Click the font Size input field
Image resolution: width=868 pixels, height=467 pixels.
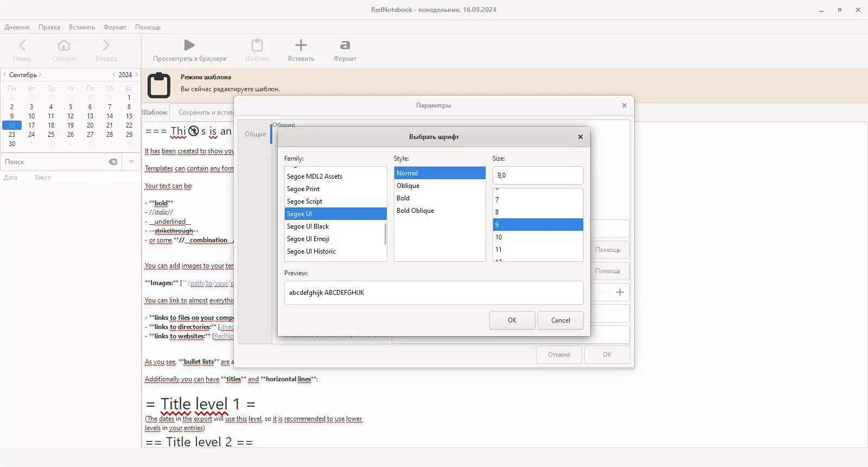tap(538, 175)
